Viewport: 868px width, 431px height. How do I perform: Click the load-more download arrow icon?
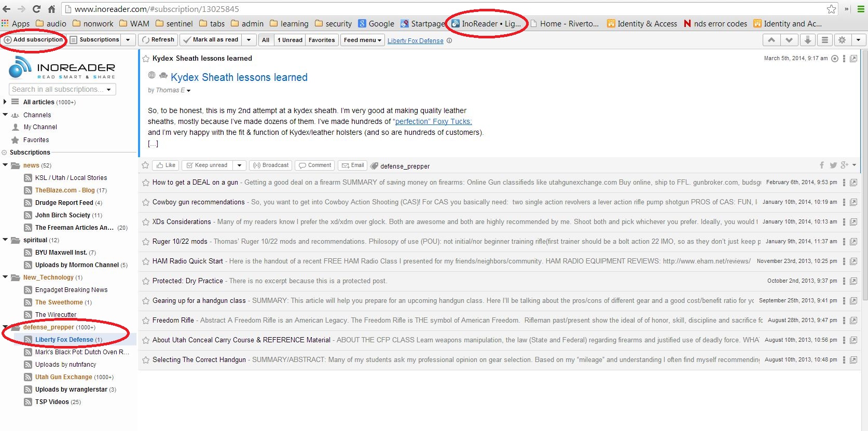807,40
